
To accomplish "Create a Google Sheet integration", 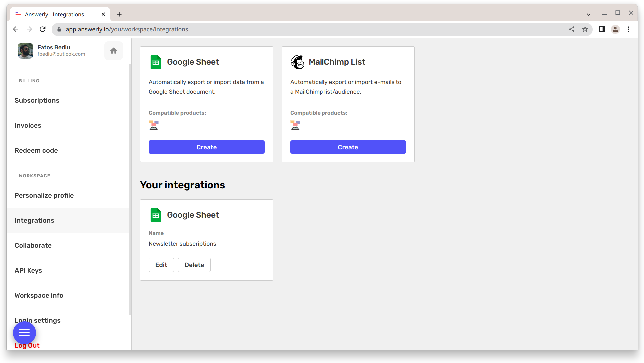I will coord(207,147).
